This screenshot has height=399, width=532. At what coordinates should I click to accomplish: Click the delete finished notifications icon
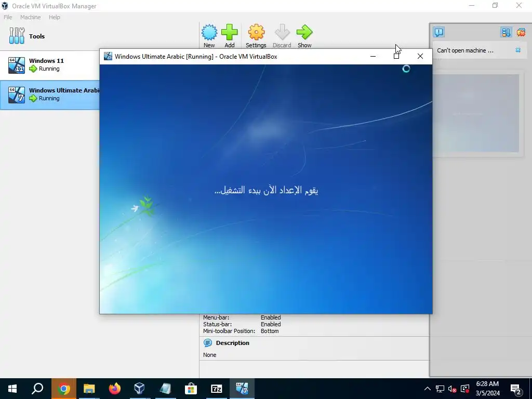(521, 32)
